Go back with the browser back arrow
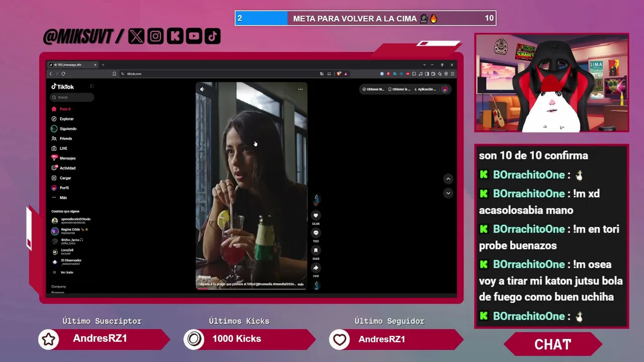This screenshot has width=644, height=362. 50,74
